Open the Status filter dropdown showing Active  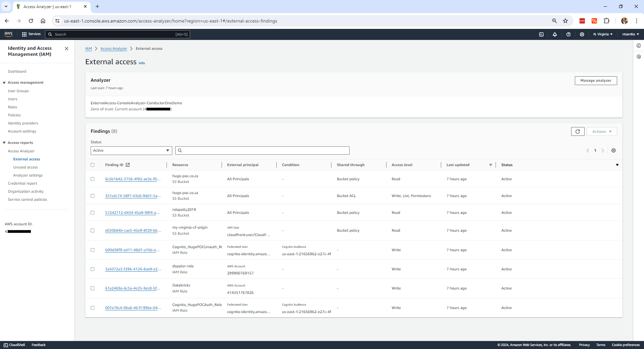coord(131,151)
